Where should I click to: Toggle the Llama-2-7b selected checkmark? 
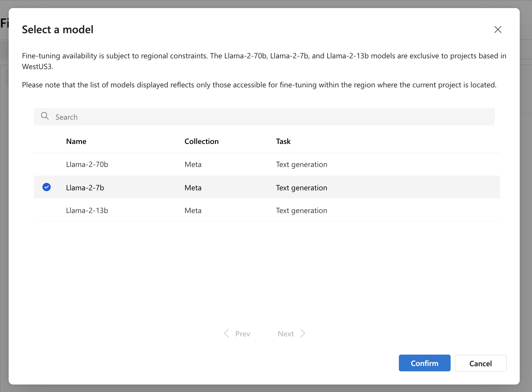[x=47, y=187]
